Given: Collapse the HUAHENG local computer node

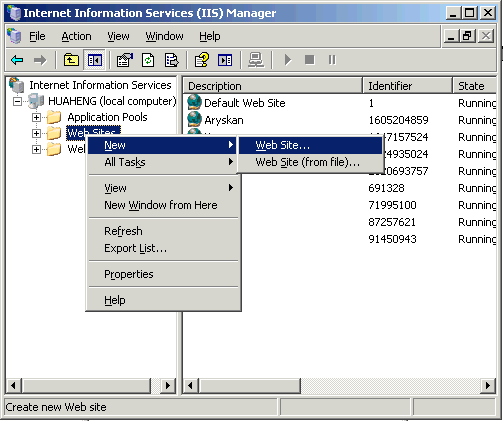Looking at the screenshot, I should 17,101.
